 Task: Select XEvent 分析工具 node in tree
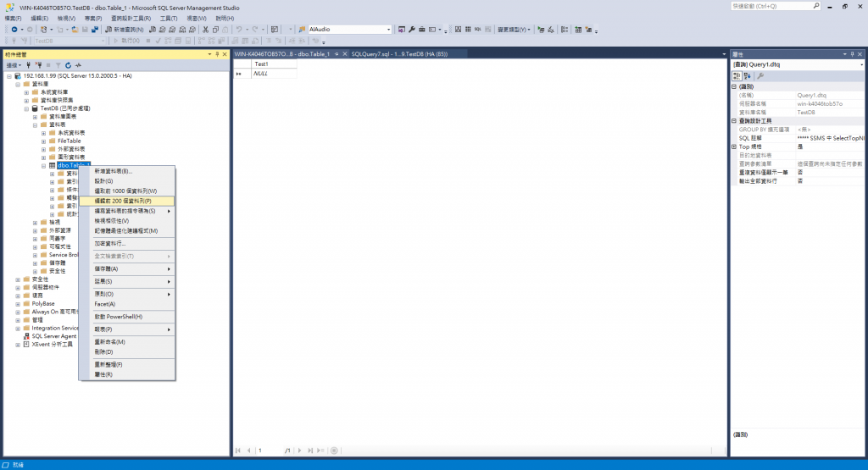pos(52,345)
